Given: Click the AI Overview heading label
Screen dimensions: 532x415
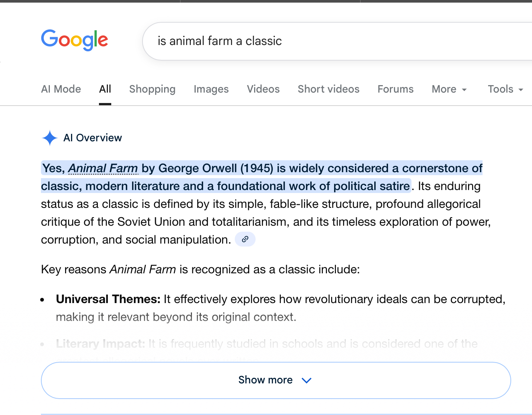Looking at the screenshot, I should [x=93, y=138].
